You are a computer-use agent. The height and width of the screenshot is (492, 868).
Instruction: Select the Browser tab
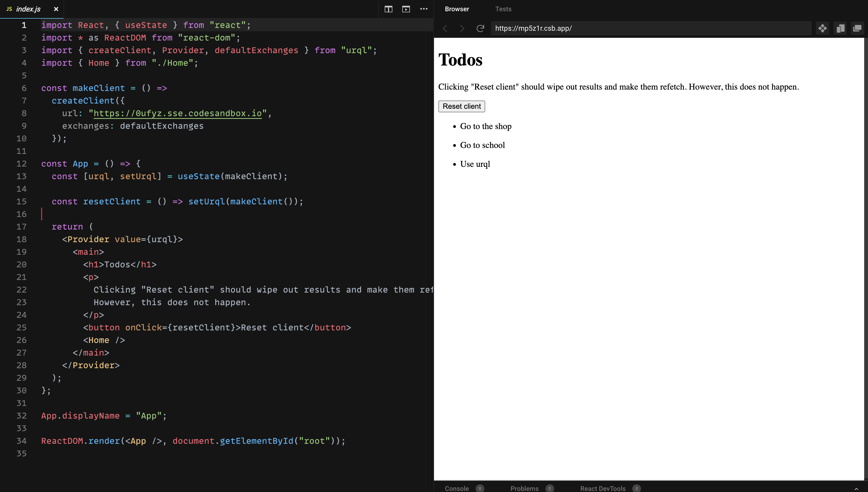[x=457, y=9]
